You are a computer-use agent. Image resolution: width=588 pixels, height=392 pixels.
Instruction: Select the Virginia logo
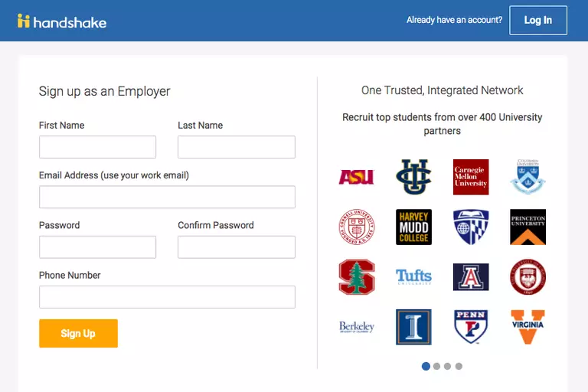click(x=528, y=327)
